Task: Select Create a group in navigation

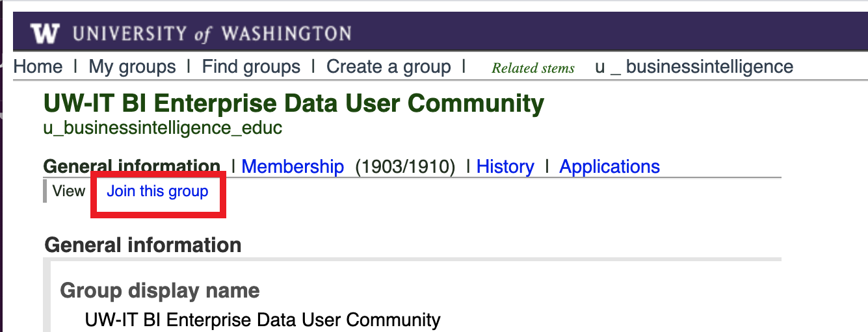Action: pos(389,67)
